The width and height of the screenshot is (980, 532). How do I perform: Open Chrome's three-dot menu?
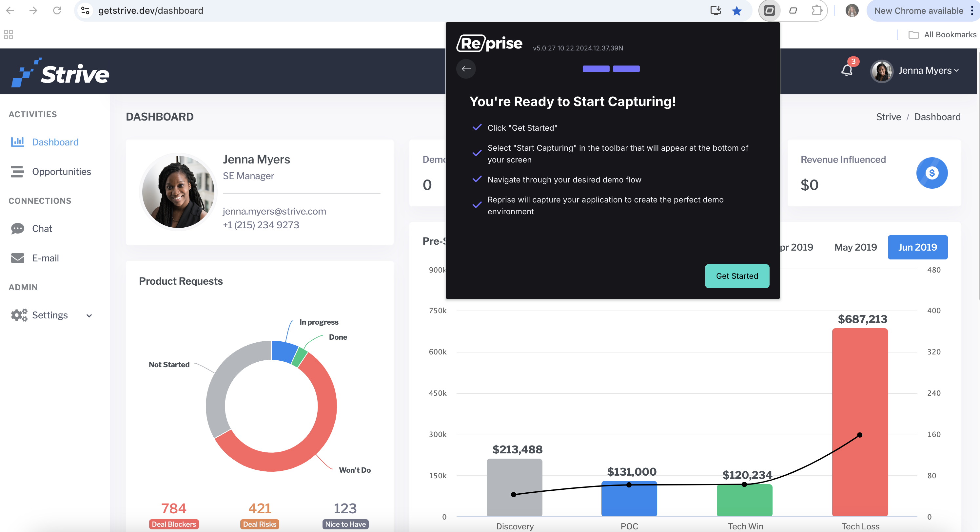pyautogui.click(x=972, y=11)
